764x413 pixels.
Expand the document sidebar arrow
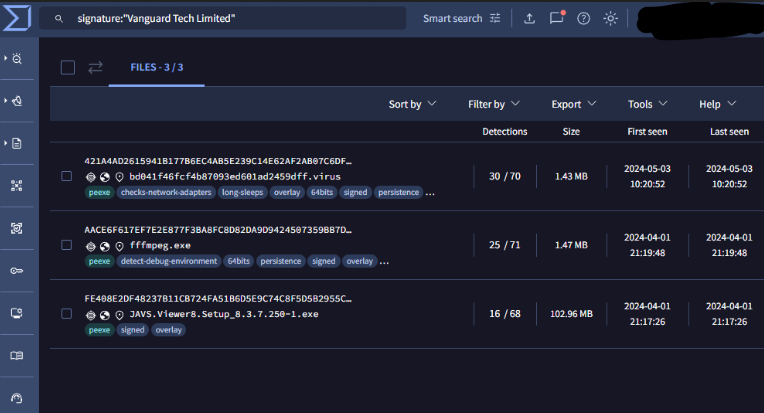5,143
